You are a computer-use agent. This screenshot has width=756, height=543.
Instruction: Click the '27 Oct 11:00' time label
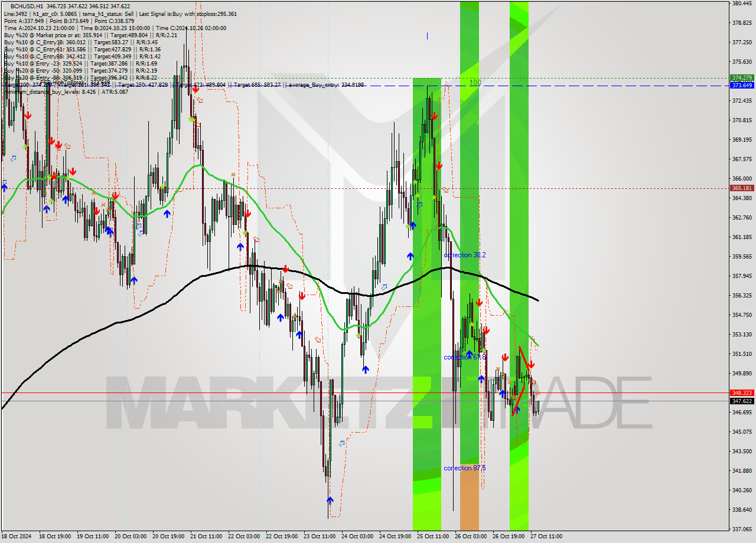[x=546, y=537]
